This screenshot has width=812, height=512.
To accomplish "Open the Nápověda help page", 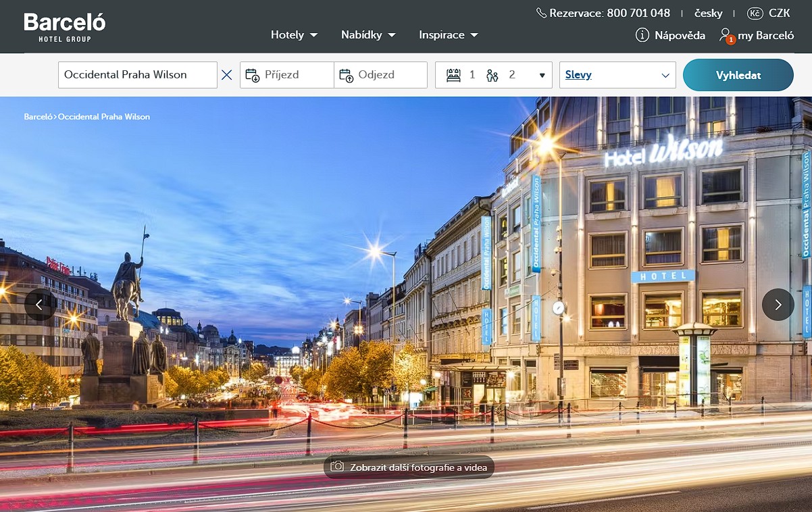I will tap(680, 35).
